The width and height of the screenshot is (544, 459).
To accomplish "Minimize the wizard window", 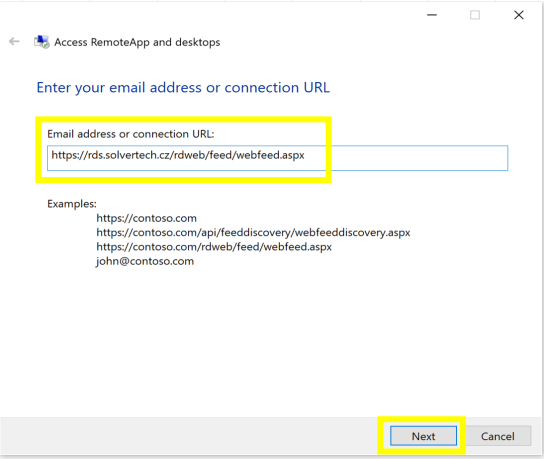I will click(x=432, y=15).
